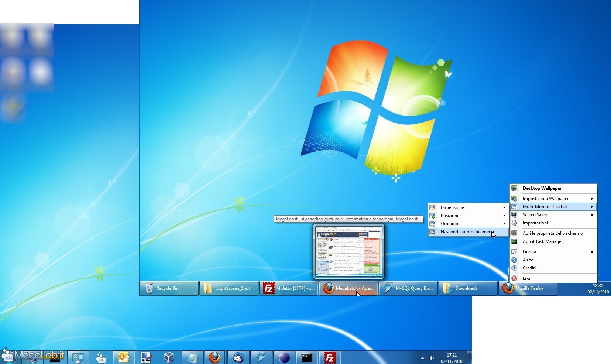Choose Apri le proprietà dello schermo
The width and height of the screenshot is (611, 364).
click(553, 233)
